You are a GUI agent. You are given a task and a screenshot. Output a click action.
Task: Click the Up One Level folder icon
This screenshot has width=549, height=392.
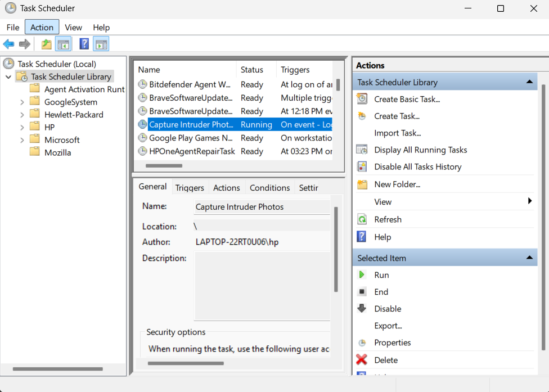click(x=46, y=44)
